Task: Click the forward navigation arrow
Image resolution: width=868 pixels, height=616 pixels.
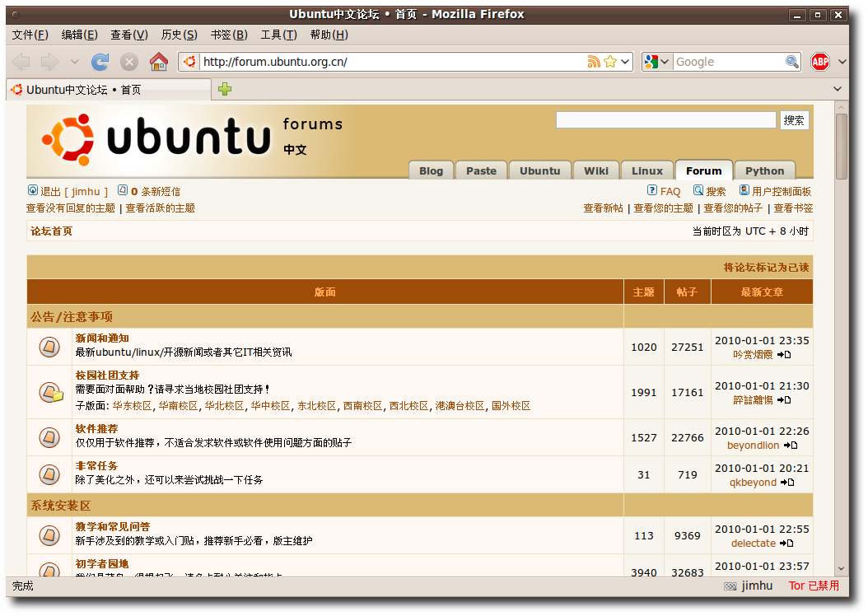Action: [49, 62]
